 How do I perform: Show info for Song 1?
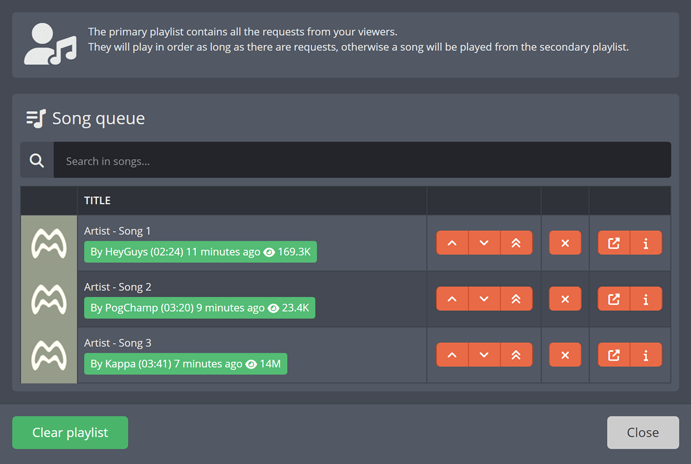point(646,243)
